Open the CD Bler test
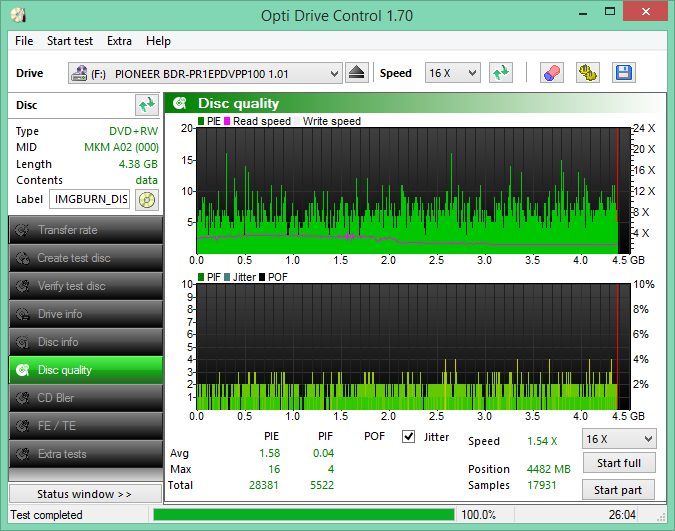 (86, 398)
